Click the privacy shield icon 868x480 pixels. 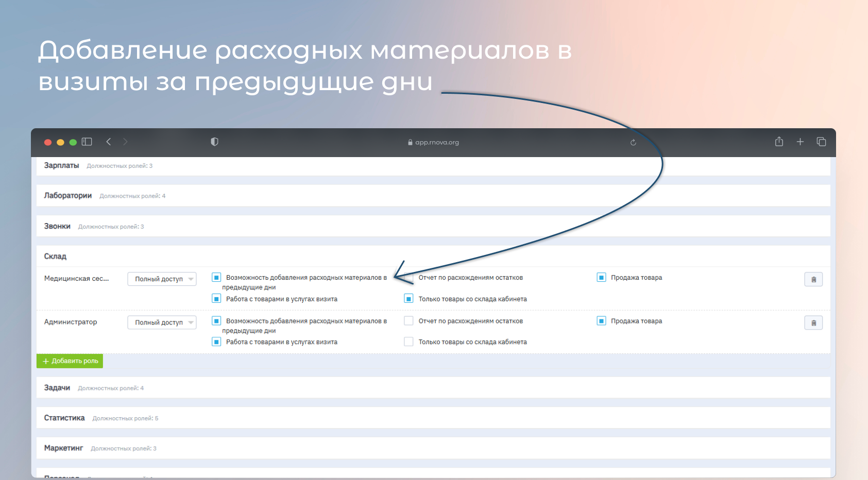point(215,142)
